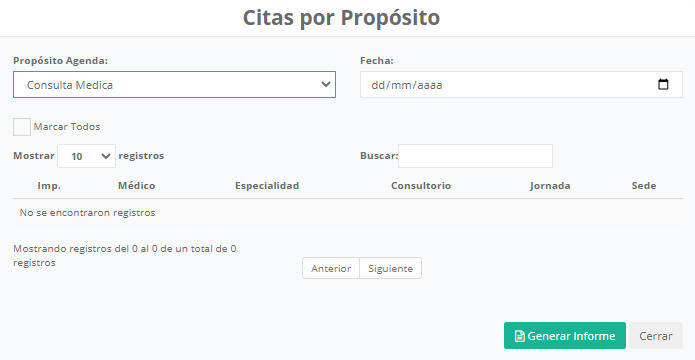Go to next page with Siguiente

coord(390,268)
